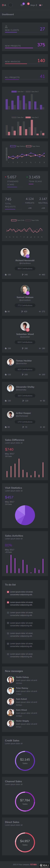Toggle Page Visitors legend in line chart
The width and height of the screenshot is (50, 868).
[x=17, y=146]
